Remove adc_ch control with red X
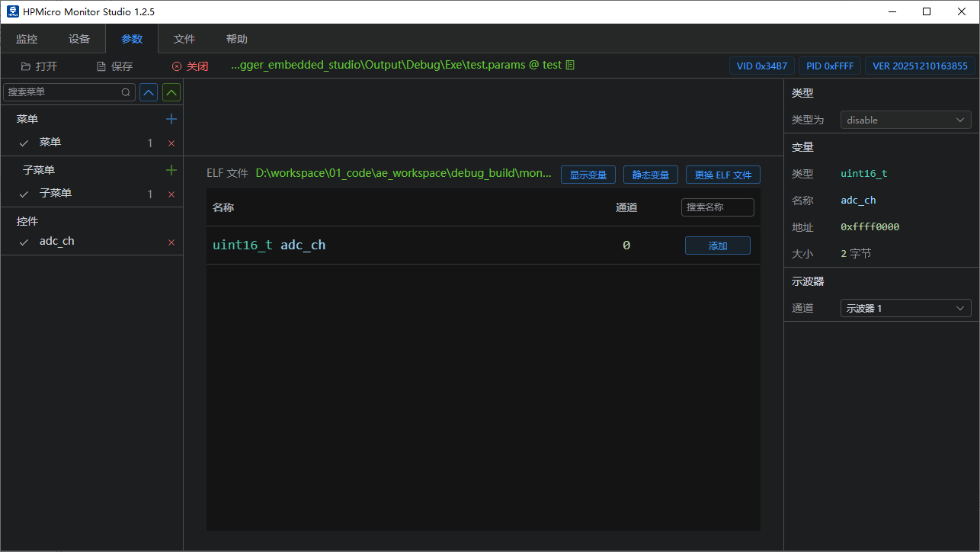 171,242
